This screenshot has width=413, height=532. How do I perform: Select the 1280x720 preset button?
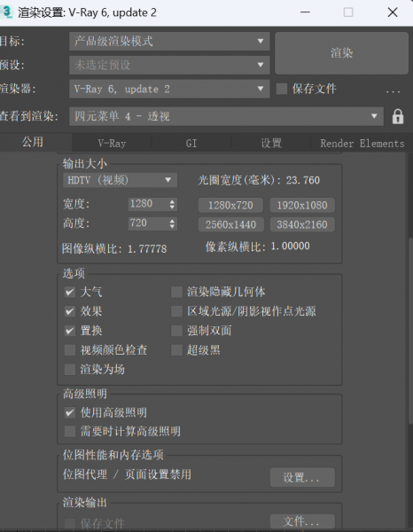pos(230,206)
